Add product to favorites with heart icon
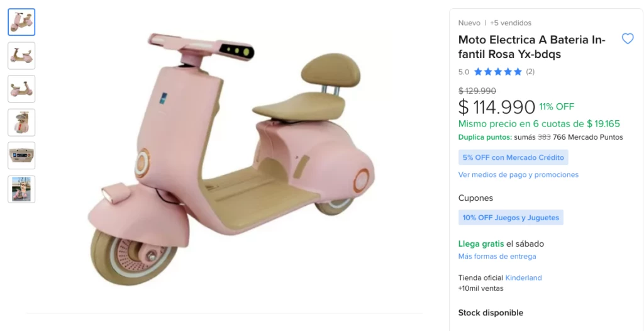The height and width of the screenshot is (331, 644). pos(627,39)
